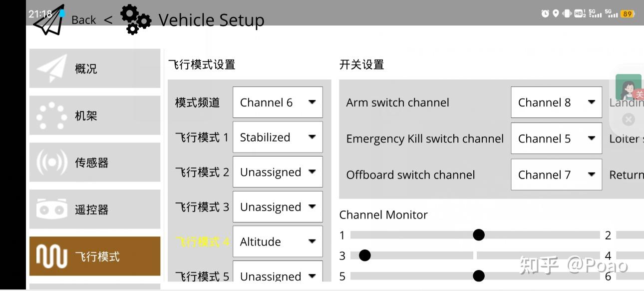
Task: Expand Offboard switch channel dropdown
Action: 556,174
